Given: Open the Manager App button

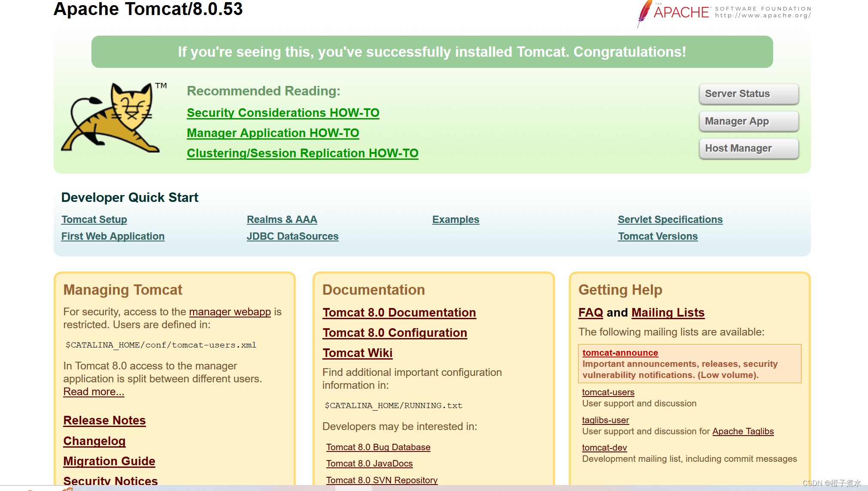Looking at the screenshot, I should 748,121.
